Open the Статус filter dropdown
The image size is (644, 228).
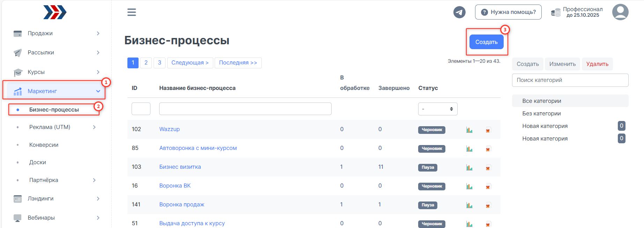(x=437, y=109)
